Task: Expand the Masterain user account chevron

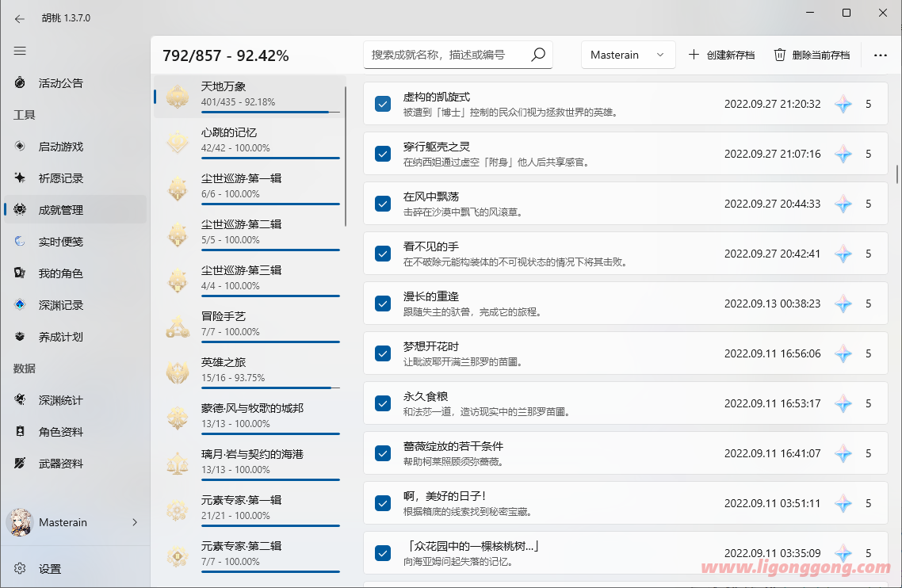Action: coord(135,522)
